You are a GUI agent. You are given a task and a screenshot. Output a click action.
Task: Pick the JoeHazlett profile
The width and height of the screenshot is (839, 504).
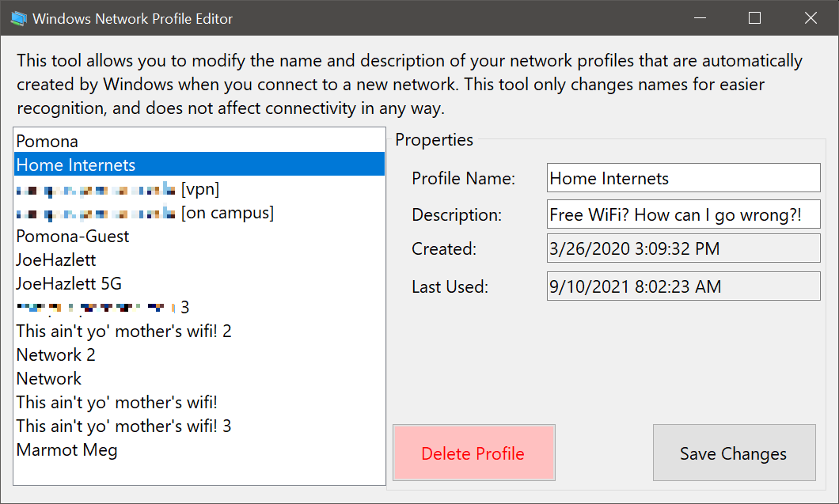[56, 260]
